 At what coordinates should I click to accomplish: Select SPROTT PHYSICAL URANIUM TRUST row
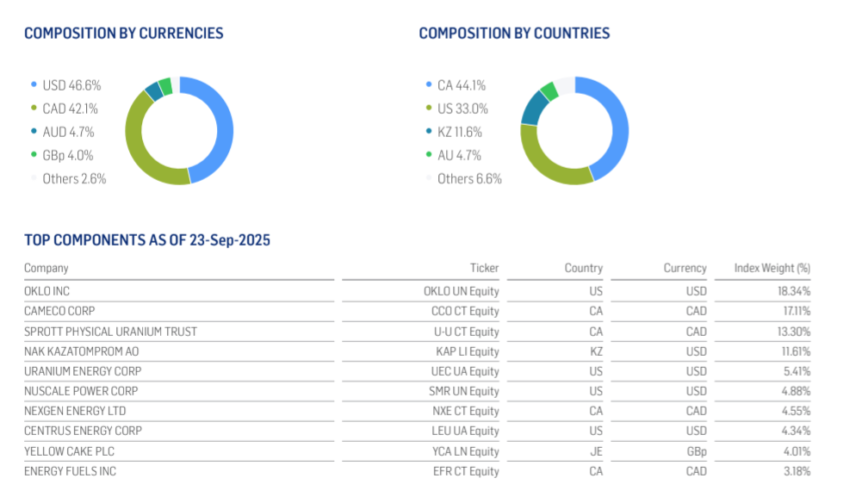click(x=110, y=331)
